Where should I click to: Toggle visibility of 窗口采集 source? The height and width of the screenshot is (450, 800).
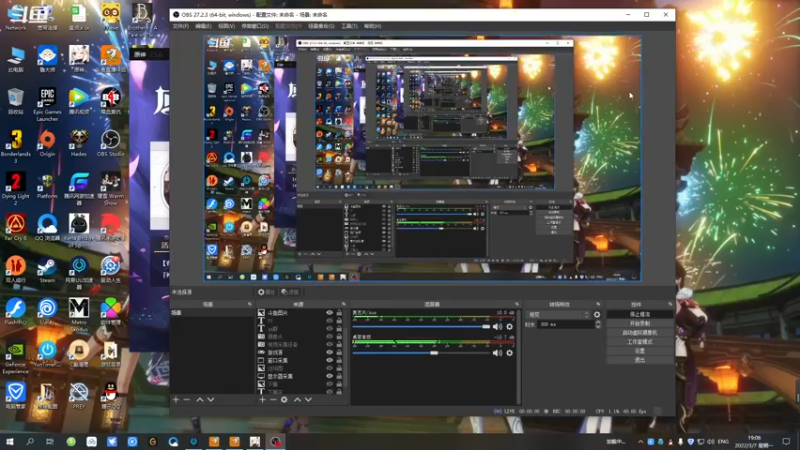(329, 360)
